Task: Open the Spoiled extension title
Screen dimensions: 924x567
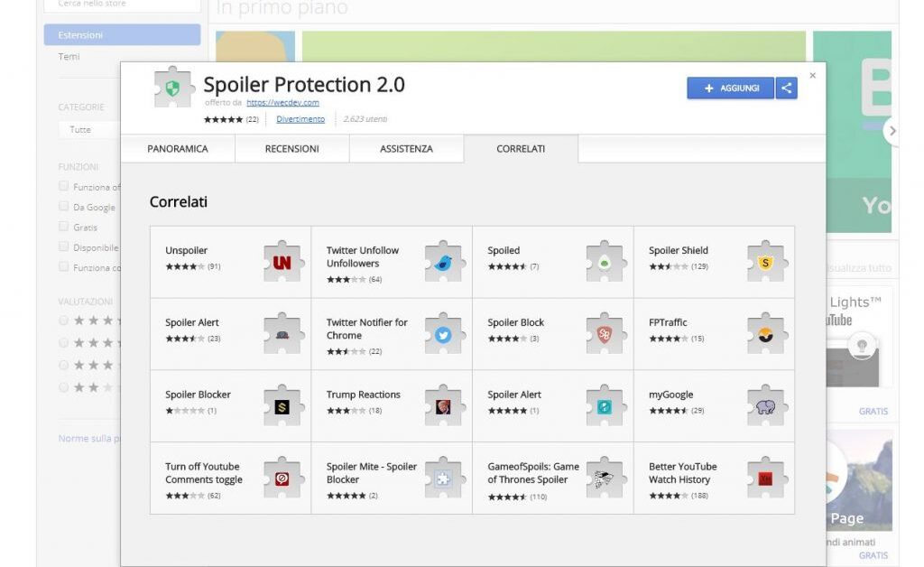Action: [x=504, y=250]
